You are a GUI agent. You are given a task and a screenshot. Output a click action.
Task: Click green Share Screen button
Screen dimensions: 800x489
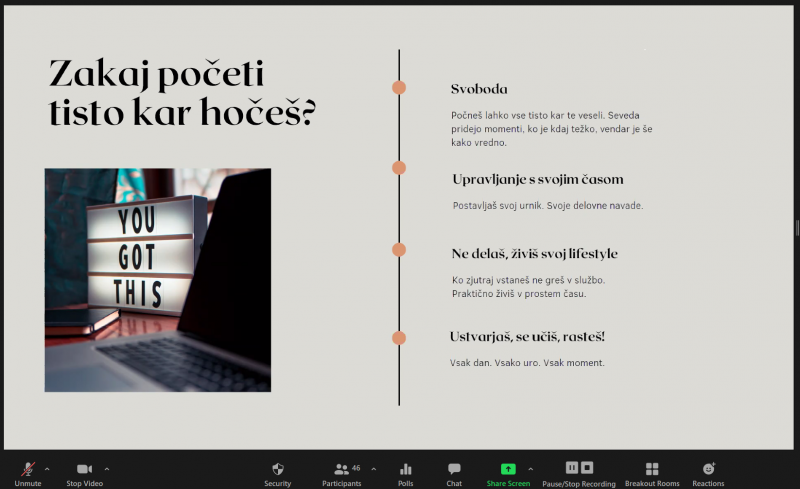pyautogui.click(x=508, y=474)
